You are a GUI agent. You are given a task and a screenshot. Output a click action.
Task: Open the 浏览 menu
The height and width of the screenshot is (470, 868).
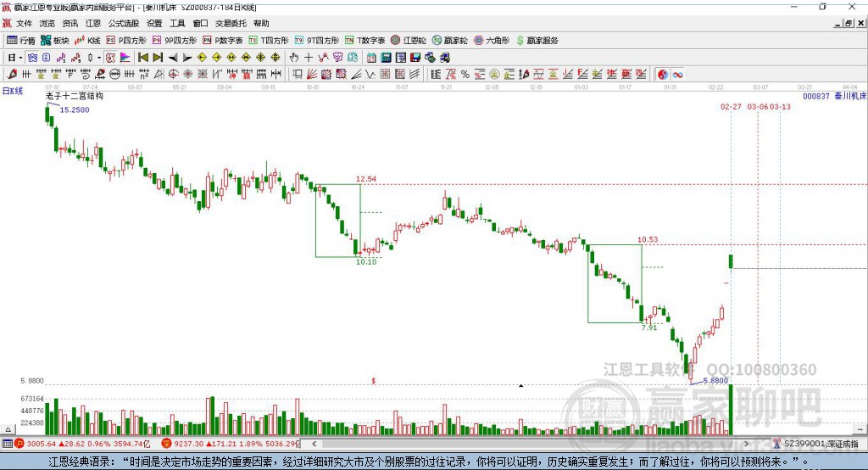47,23
